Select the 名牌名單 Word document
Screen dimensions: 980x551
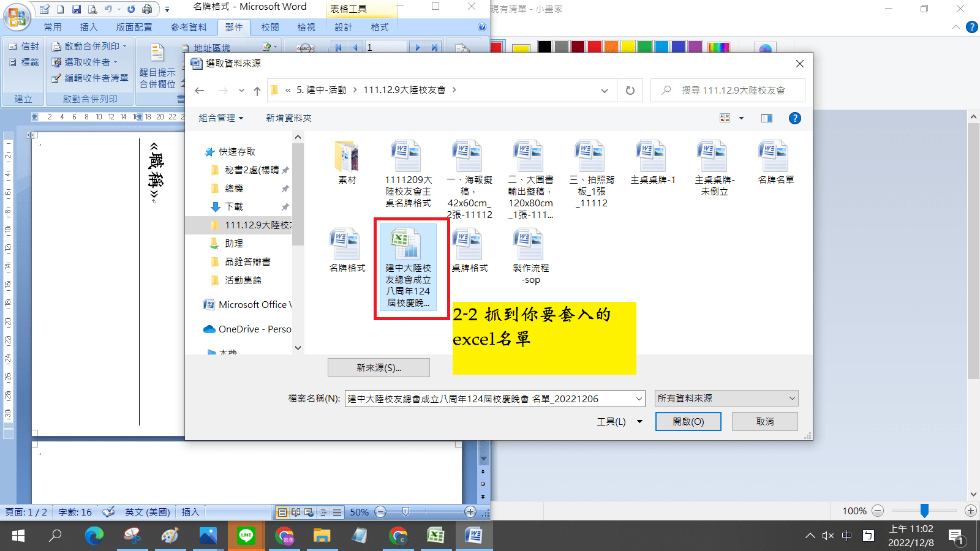pyautogui.click(x=775, y=162)
